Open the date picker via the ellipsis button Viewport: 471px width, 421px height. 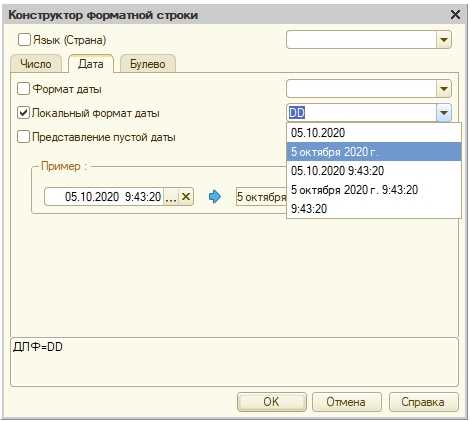tap(171, 197)
